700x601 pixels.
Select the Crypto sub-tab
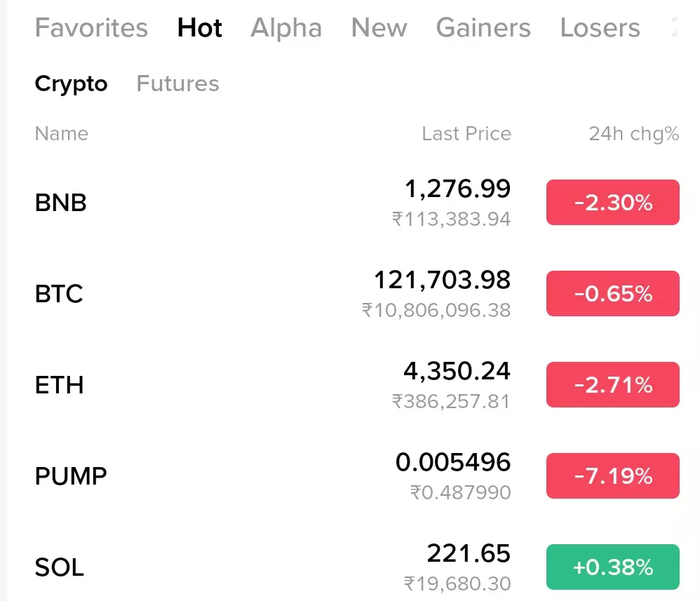(71, 83)
